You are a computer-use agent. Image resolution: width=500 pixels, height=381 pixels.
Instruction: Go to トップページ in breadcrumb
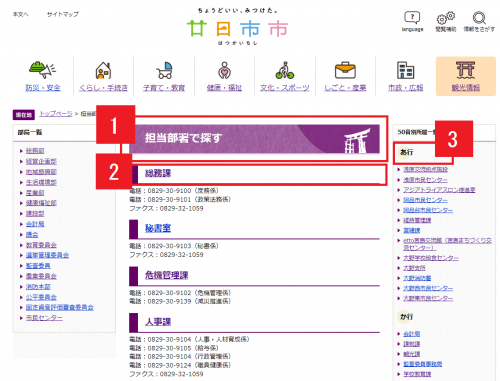[56, 114]
